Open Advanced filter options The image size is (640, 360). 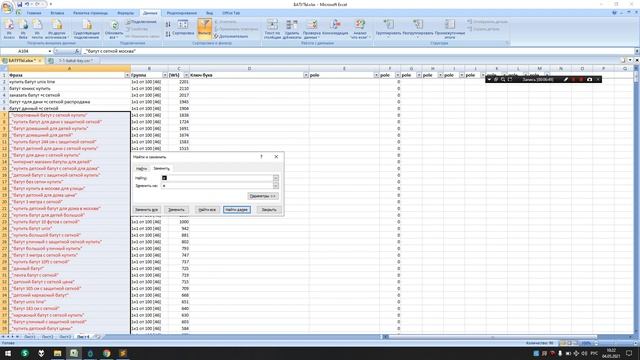(231, 36)
